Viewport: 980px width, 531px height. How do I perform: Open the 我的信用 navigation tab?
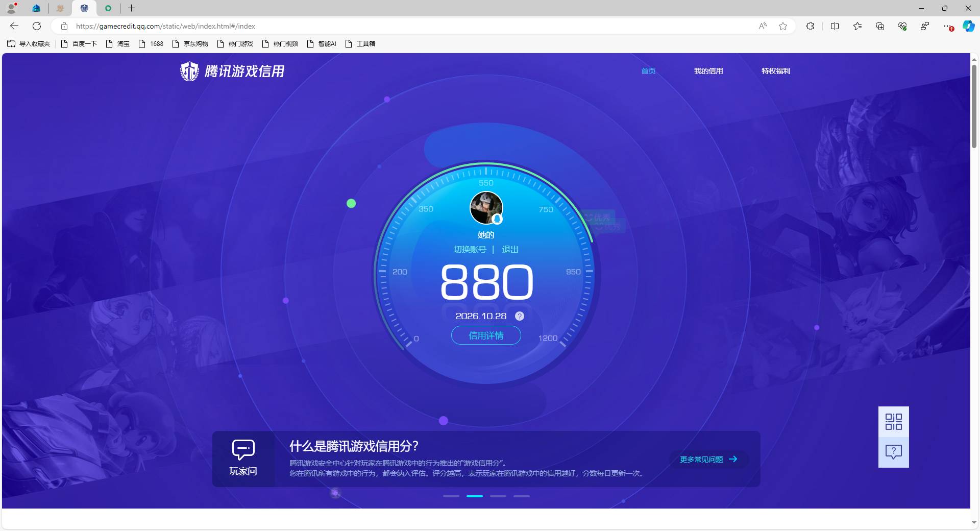pos(708,71)
